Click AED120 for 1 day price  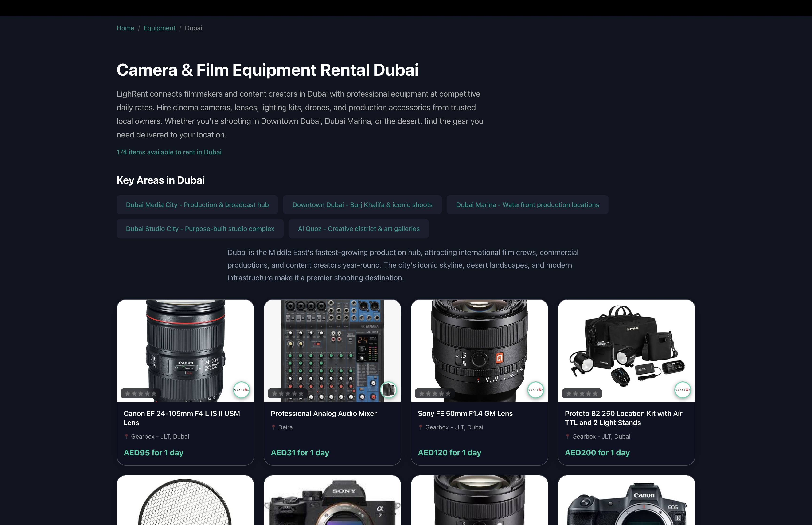tap(449, 453)
